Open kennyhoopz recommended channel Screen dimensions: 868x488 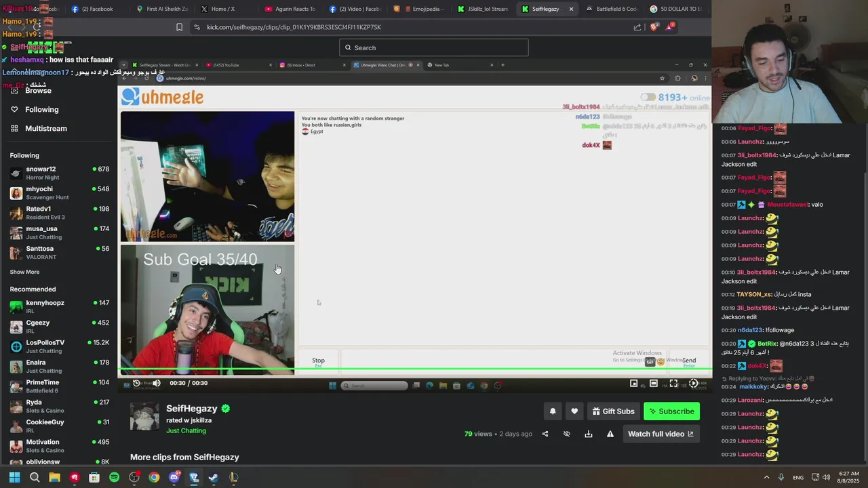59,306
